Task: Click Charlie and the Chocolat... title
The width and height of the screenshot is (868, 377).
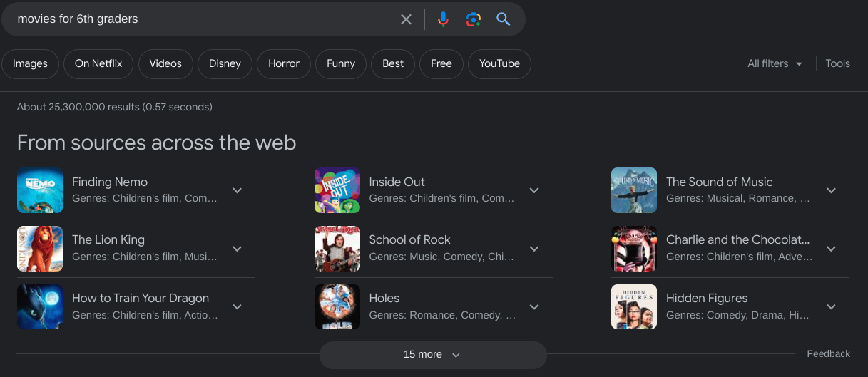Action: coord(738,240)
